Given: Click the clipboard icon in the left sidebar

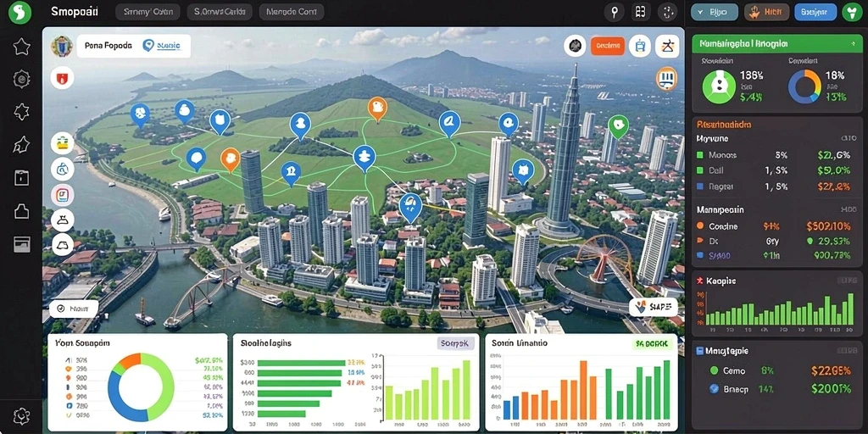Looking at the screenshot, I should point(21,178).
